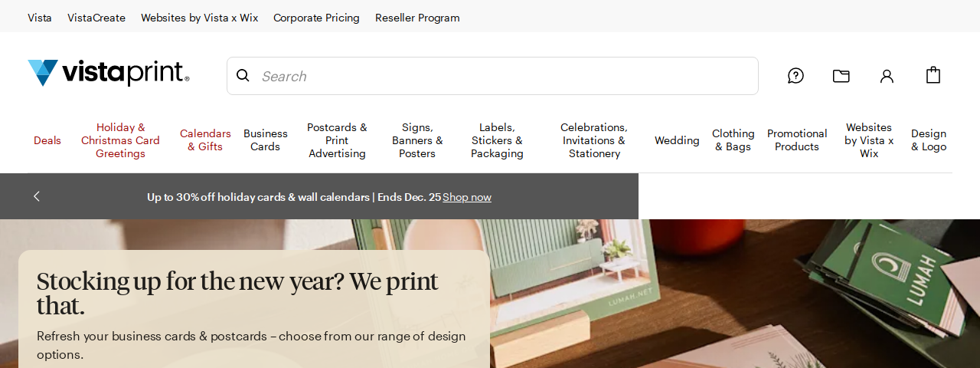The height and width of the screenshot is (368, 980).
Task: Open the Vista link in top bar
Action: [40, 18]
